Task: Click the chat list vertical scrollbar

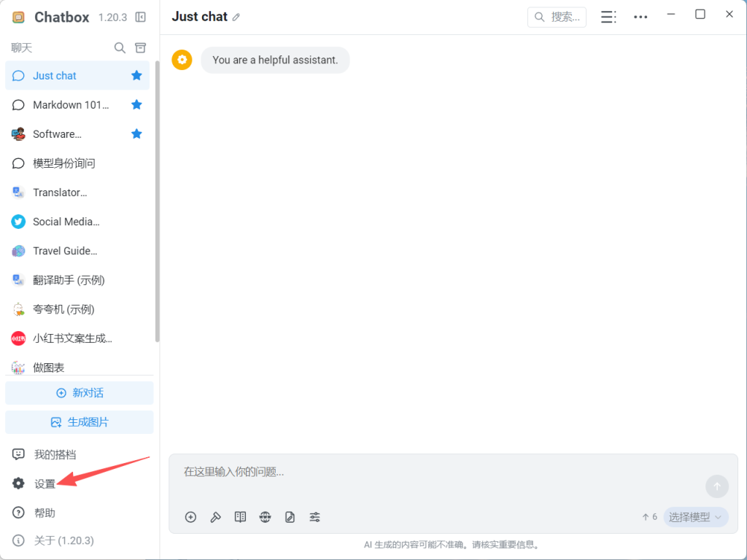Action: [158, 201]
